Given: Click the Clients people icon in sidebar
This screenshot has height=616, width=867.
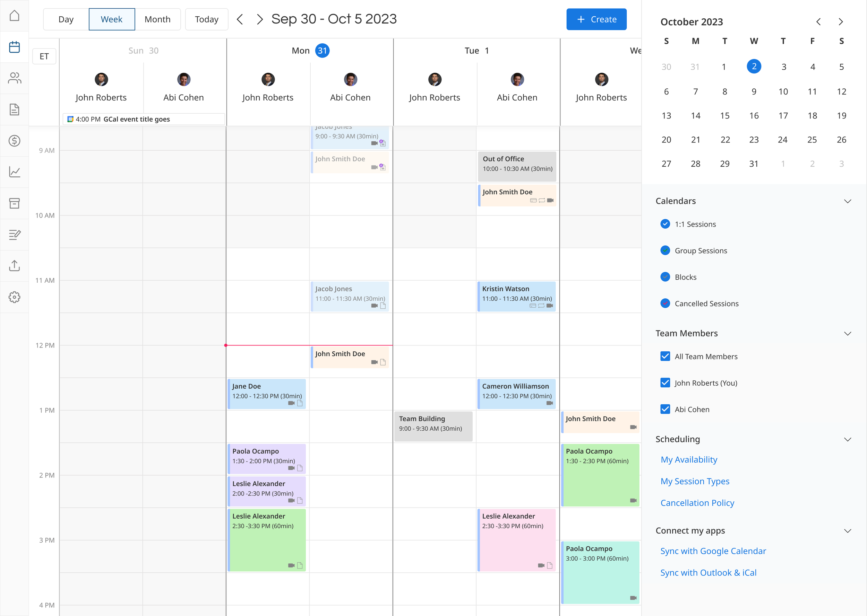Looking at the screenshot, I should tap(15, 78).
